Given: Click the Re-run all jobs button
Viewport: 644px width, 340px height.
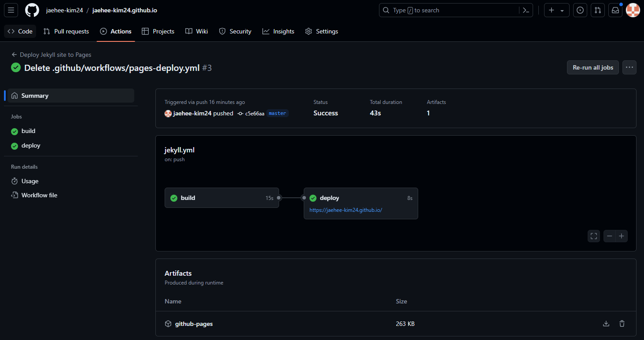Looking at the screenshot, I should point(593,67).
